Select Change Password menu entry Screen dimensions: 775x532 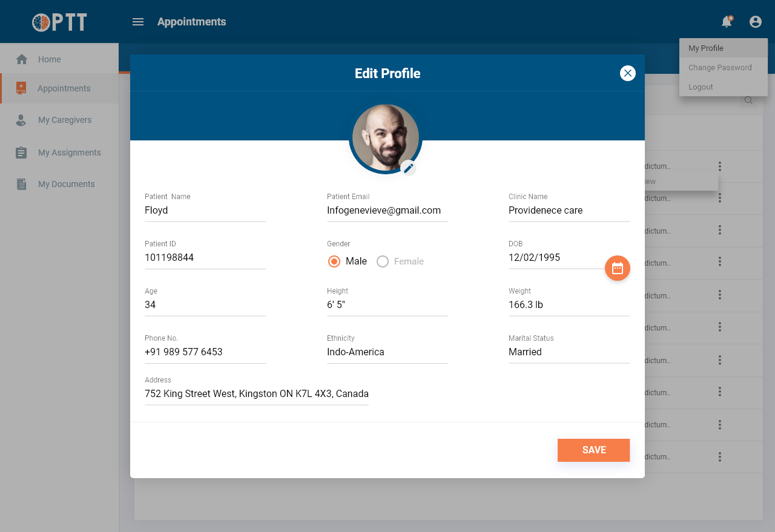click(x=720, y=68)
